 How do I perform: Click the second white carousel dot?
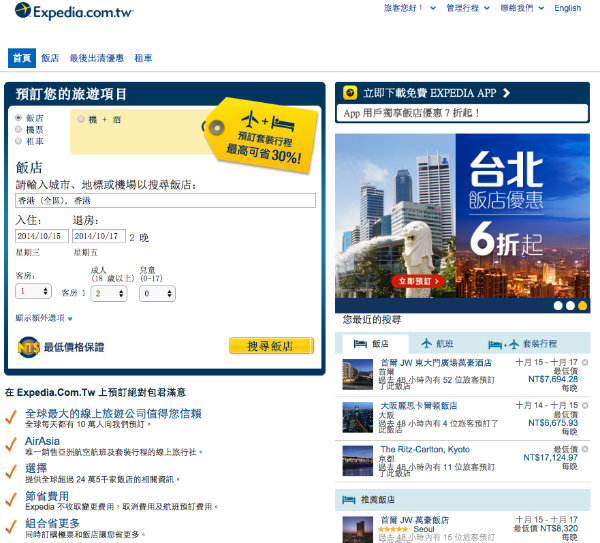570,305
